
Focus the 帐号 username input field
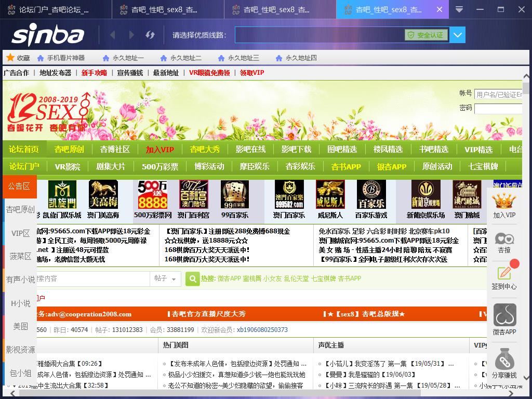pos(498,94)
